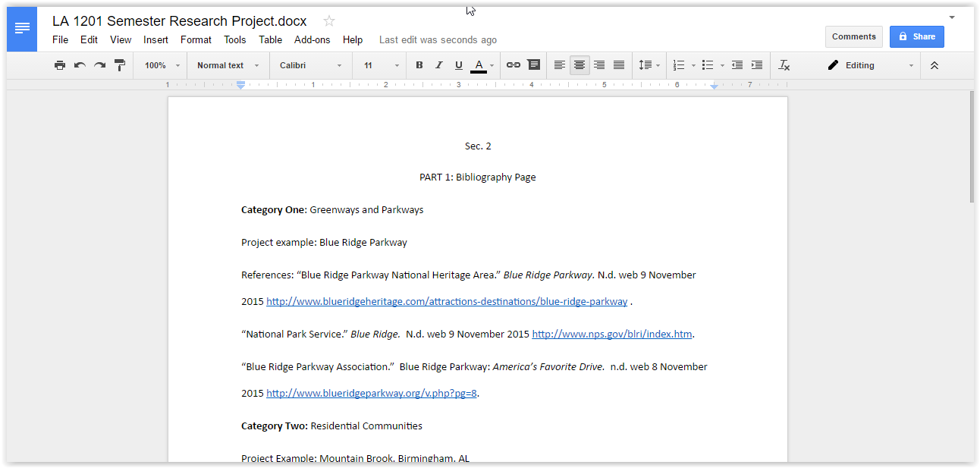Open the Tools menu
980x468 pixels.
[x=235, y=39]
